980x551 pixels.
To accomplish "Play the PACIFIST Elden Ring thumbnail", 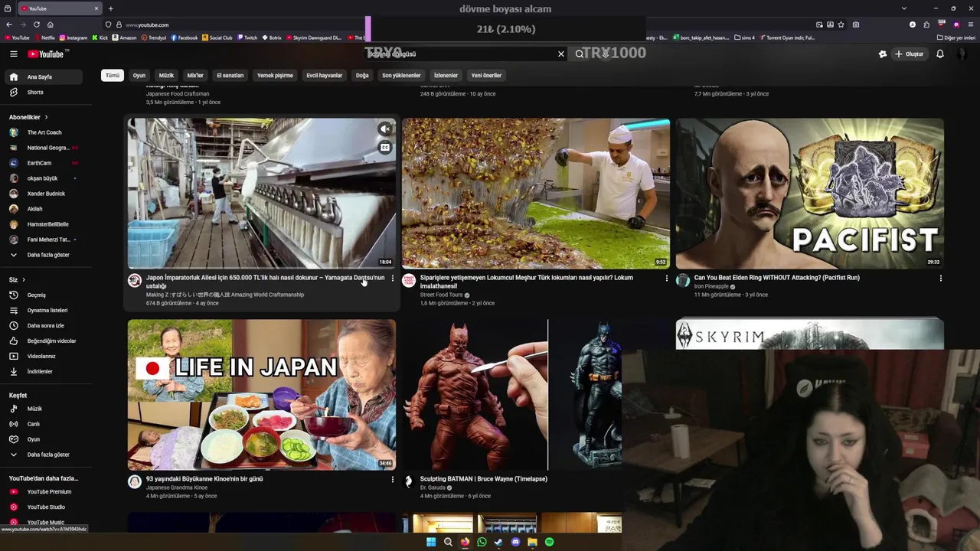I will [x=810, y=193].
